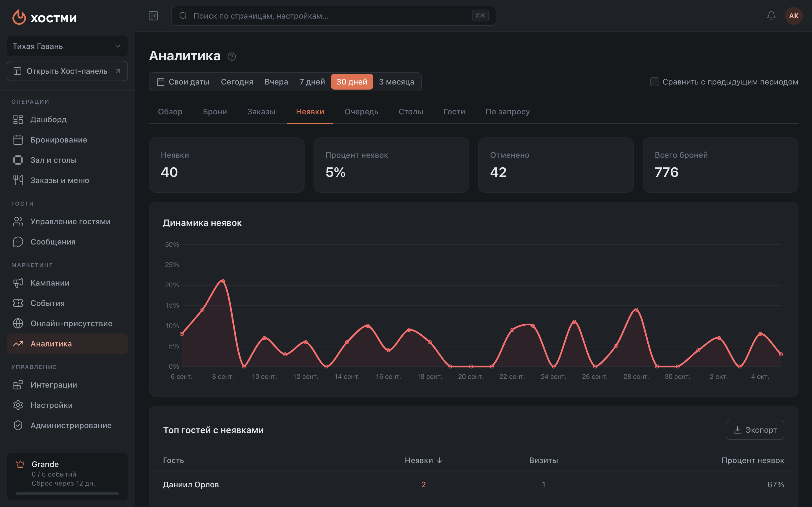Select the 7 дней period

click(312, 82)
